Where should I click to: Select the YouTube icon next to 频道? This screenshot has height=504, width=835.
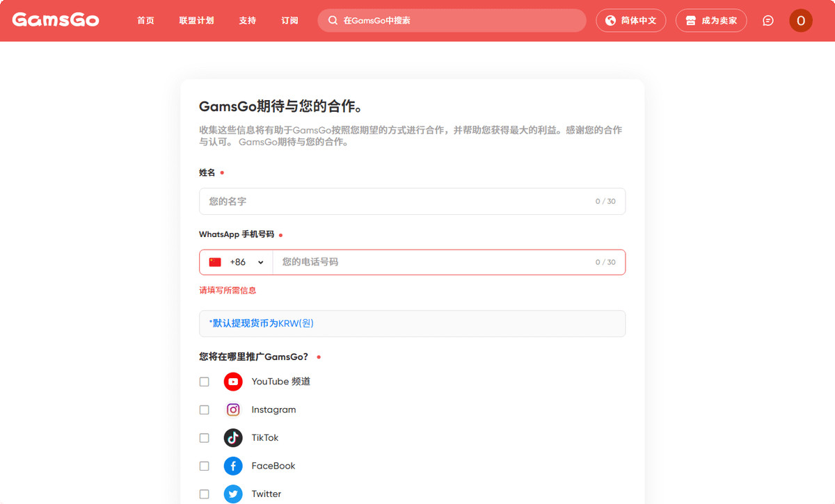tap(232, 381)
